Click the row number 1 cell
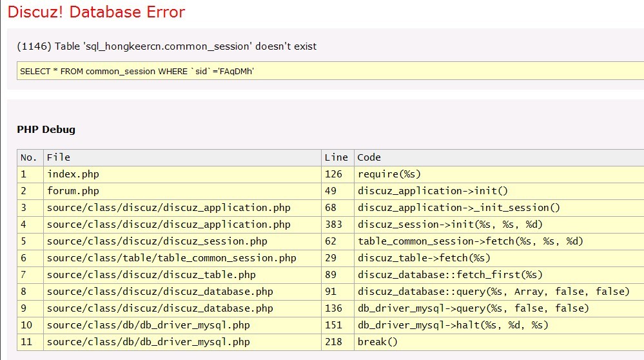The height and width of the screenshot is (360, 644). pyautogui.click(x=30, y=174)
